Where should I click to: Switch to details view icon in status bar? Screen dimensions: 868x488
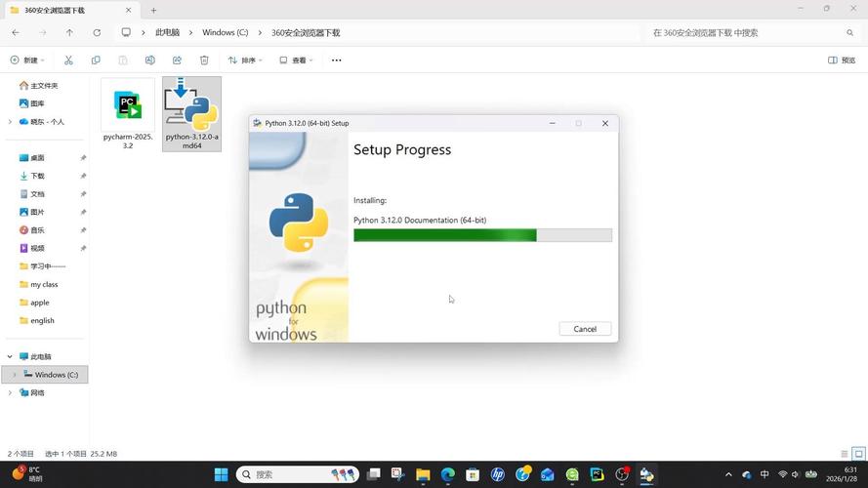pyautogui.click(x=844, y=454)
